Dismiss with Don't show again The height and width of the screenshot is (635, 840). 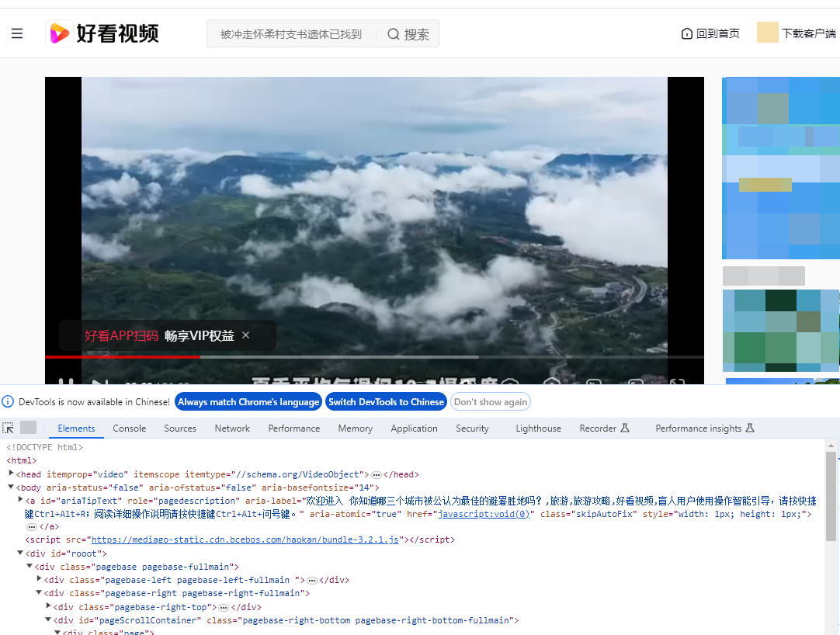[491, 402]
